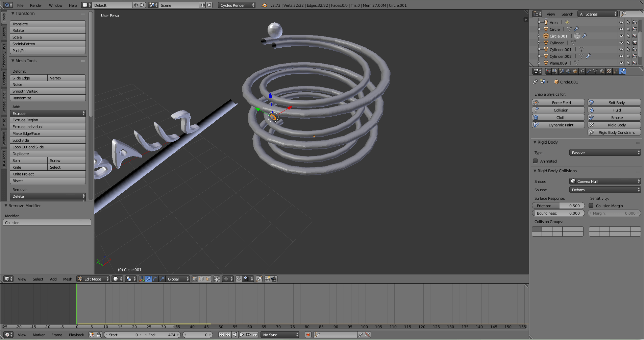
Task: Open the Mesh menu in 3D header
Action: point(68,279)
